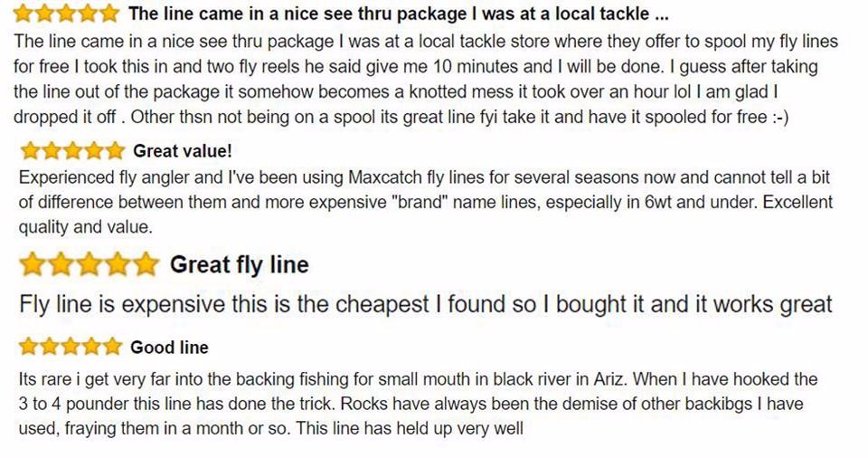Viewport: 868px width, 458px height.
Task: Select the first star of the 'nice see thru package' review
Action: point(26,14)
